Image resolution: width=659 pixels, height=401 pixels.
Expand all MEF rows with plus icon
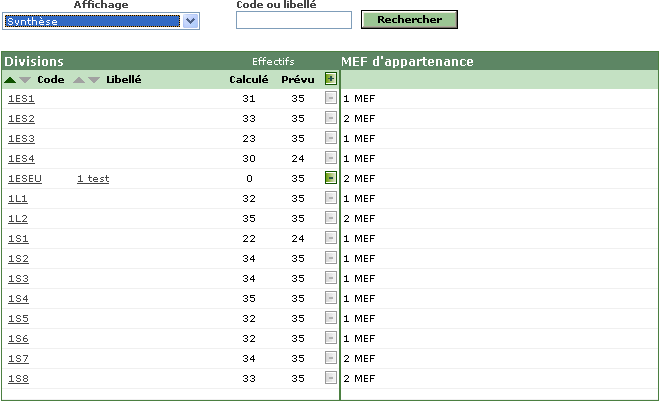coord(331,79)
